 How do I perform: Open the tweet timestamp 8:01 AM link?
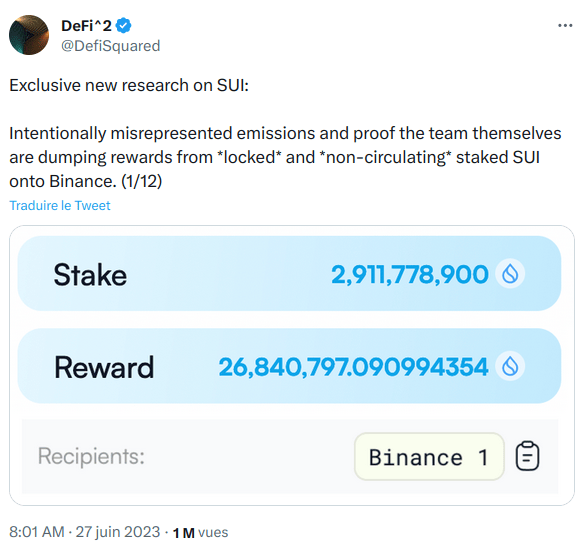click(37, 532)
